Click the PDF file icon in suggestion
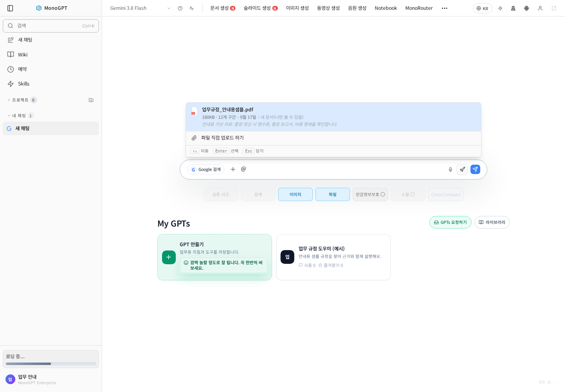Screen dimensions: 565x392 point(194,111)
